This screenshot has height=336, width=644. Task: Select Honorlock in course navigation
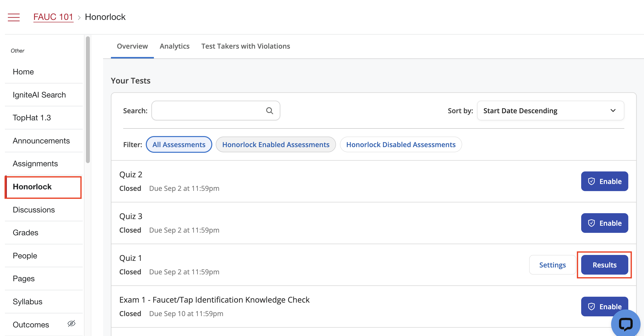click(32, 187)
